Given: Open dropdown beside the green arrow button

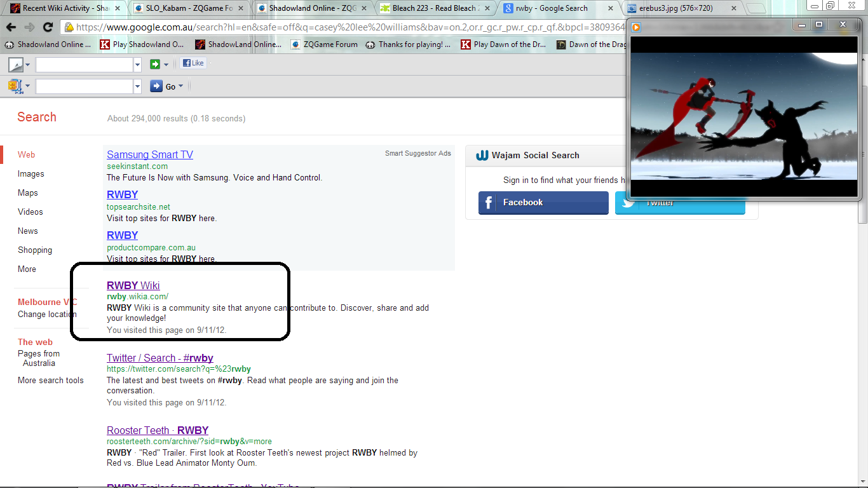Looking at the screenshot, I should tap(166, 65).
